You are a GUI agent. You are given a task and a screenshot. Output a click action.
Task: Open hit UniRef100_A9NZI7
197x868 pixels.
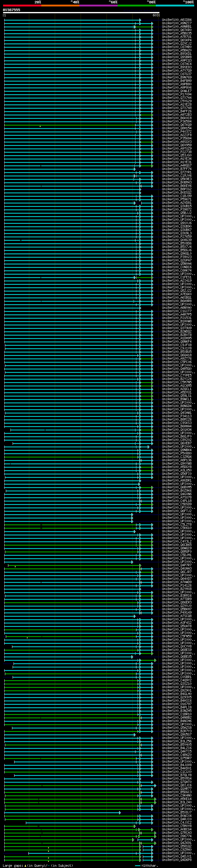click(x=177, y=23)
